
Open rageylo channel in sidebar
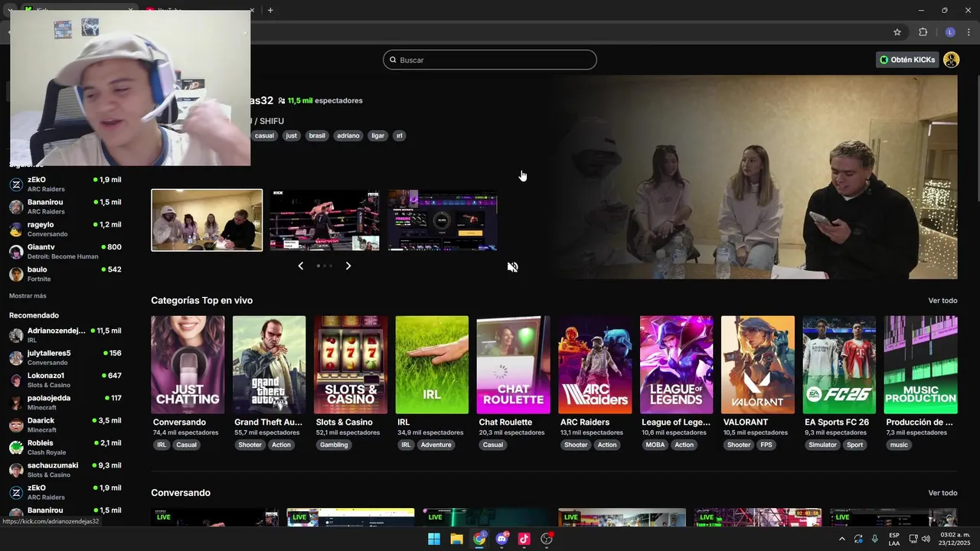pos(65,229)
